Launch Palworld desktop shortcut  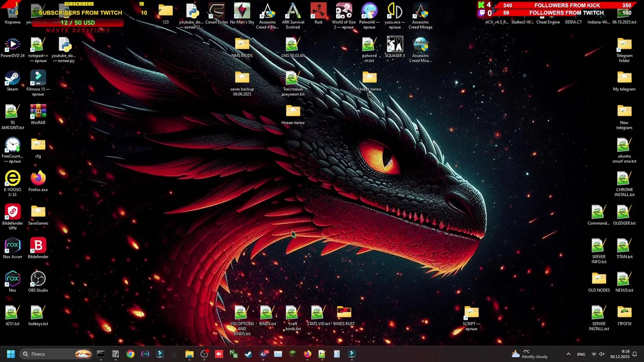(x=369, y=16)
